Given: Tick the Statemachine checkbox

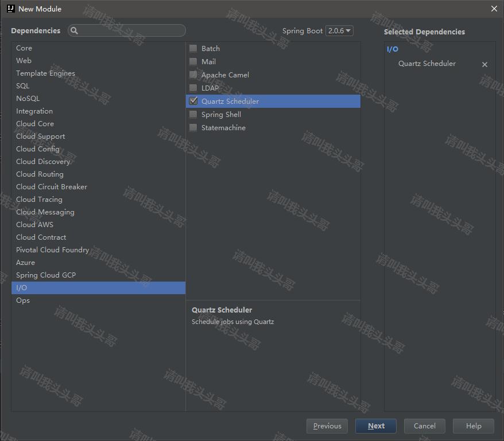Looking at the screenshot, I should [193, 127].
